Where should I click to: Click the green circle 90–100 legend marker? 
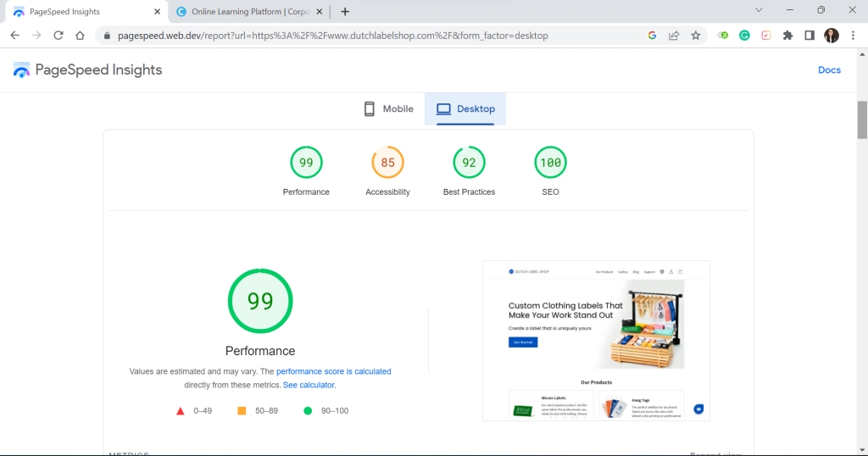point(308,410)
